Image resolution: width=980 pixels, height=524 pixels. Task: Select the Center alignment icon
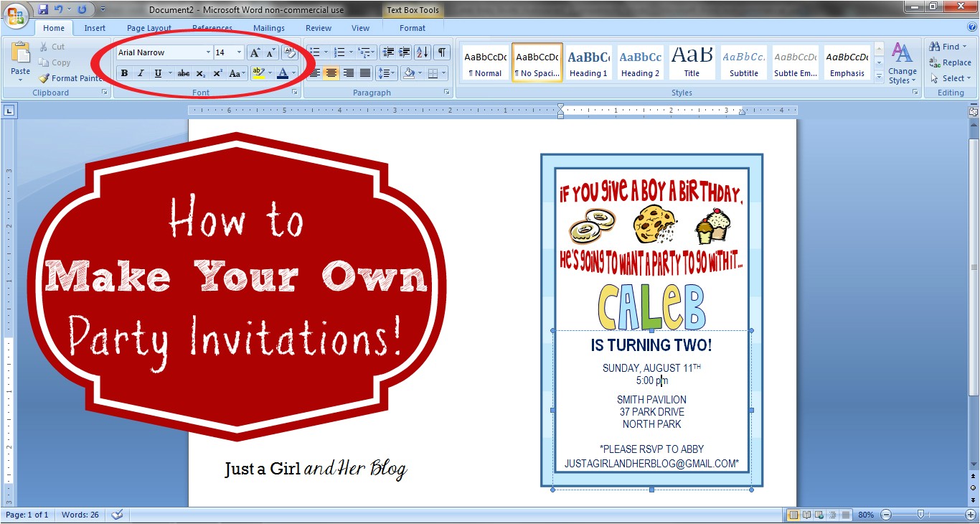(x=331, y=72)
